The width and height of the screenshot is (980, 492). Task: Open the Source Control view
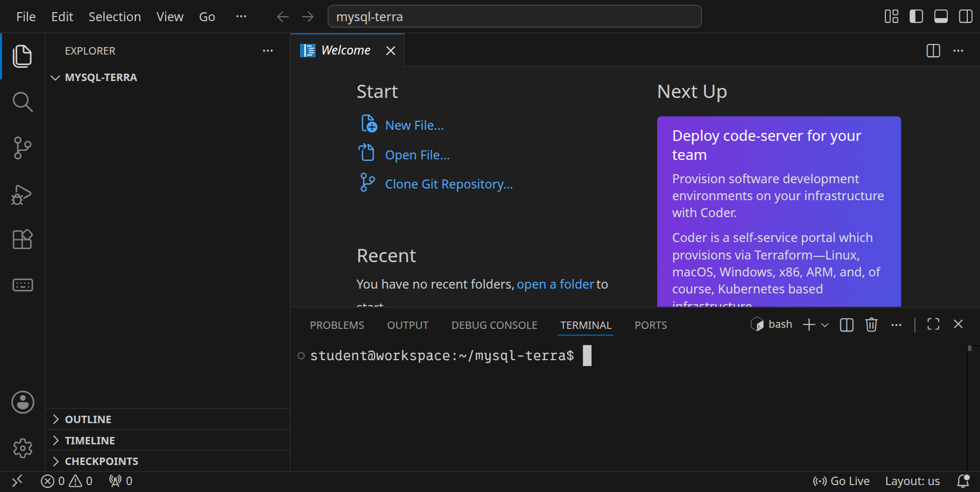22,148
